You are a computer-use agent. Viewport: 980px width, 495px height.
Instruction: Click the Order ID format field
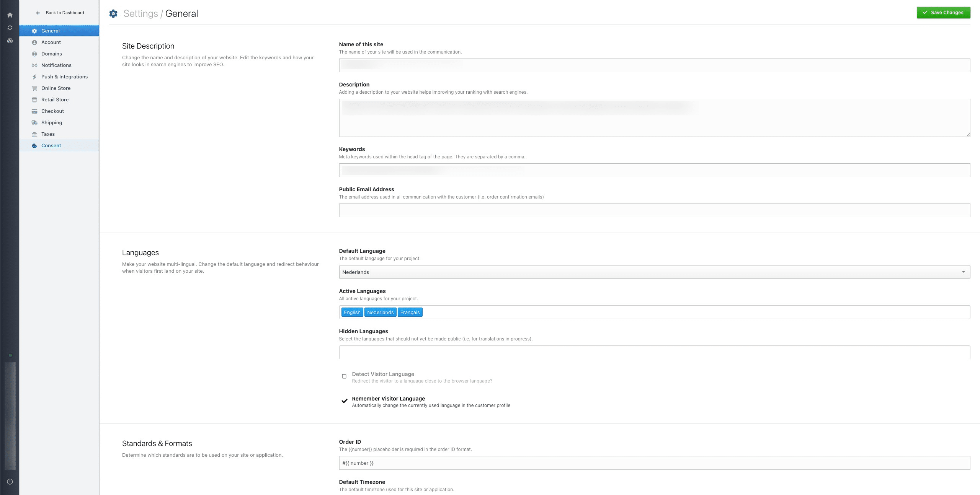654,463
